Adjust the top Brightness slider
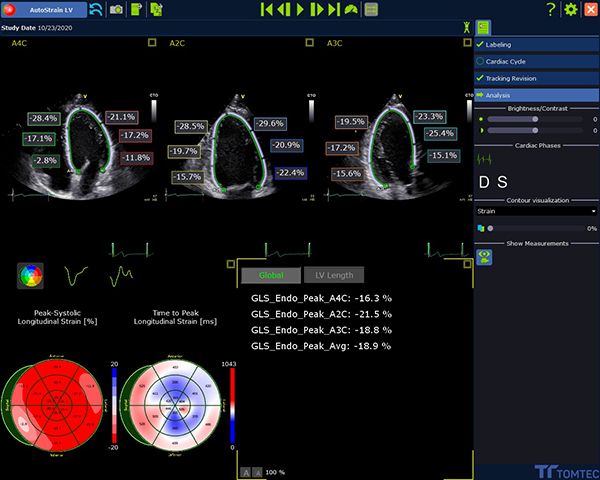This screenshot has width=600, height=480. click(x=537, y=118)
